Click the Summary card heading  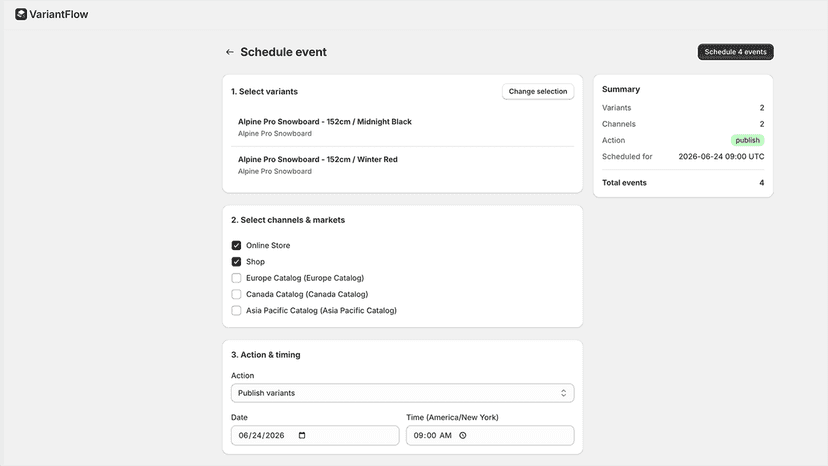coord(621,89)
